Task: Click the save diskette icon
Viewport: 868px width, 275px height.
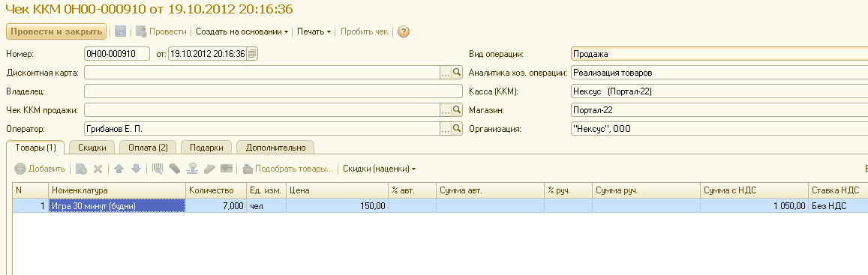Action: [120, 31]
